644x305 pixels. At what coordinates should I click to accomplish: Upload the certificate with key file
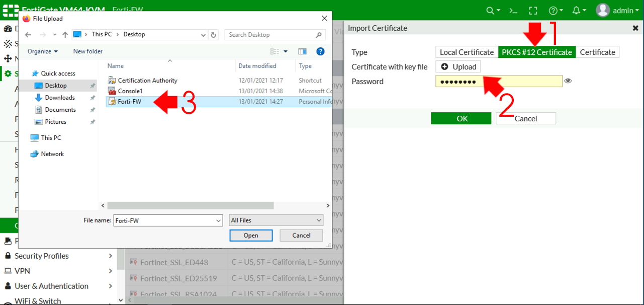point(458,66)
